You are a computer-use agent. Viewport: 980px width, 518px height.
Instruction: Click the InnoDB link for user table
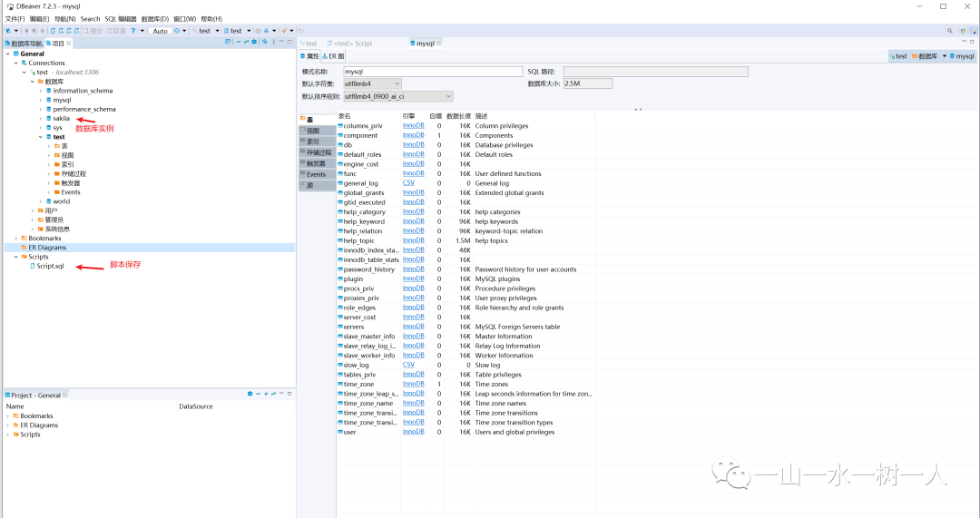(x=413, y=432)
